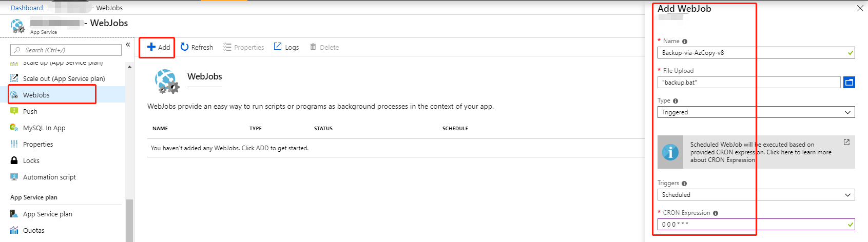Screen dimensions: 868x242
Task: Open the Type dropdown set to Triggered
Action: (756, 112)
